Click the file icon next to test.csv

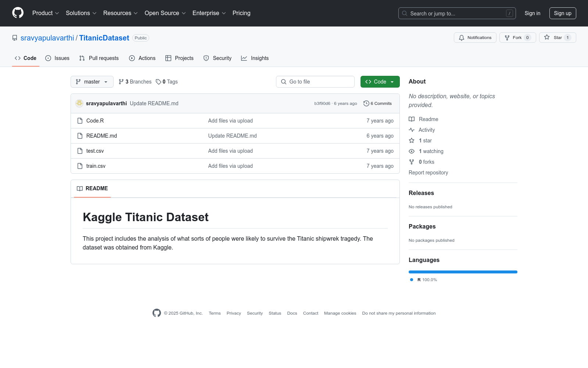point(80,151)
